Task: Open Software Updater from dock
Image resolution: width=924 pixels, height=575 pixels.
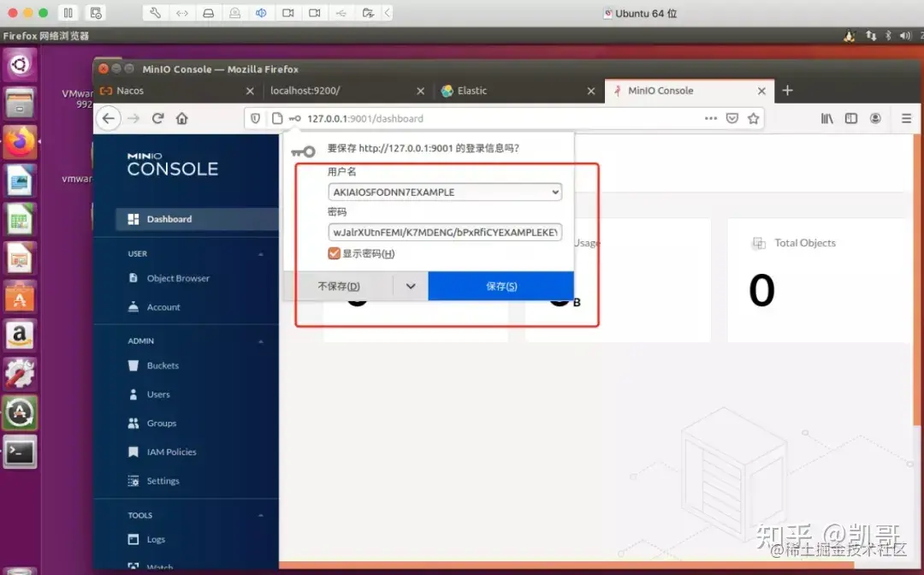Action: coord(20,413)
